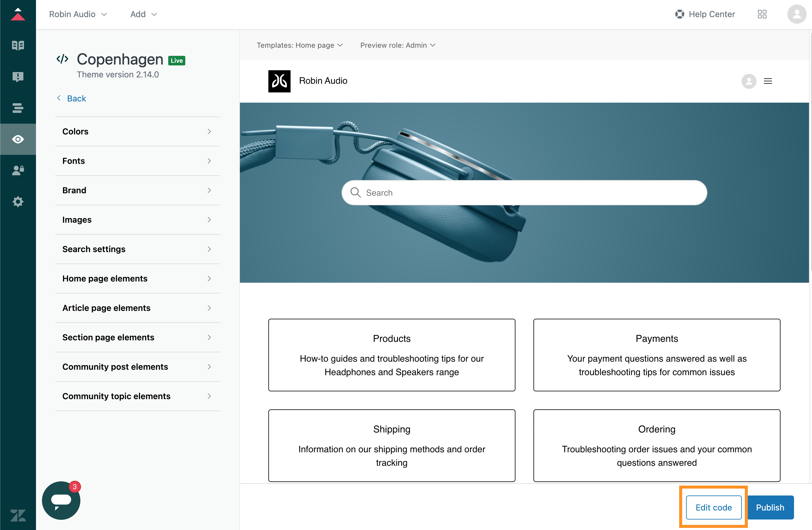Open the Settings gear icon in sidebar
This screenshot has height=530, width=812.
18,201
